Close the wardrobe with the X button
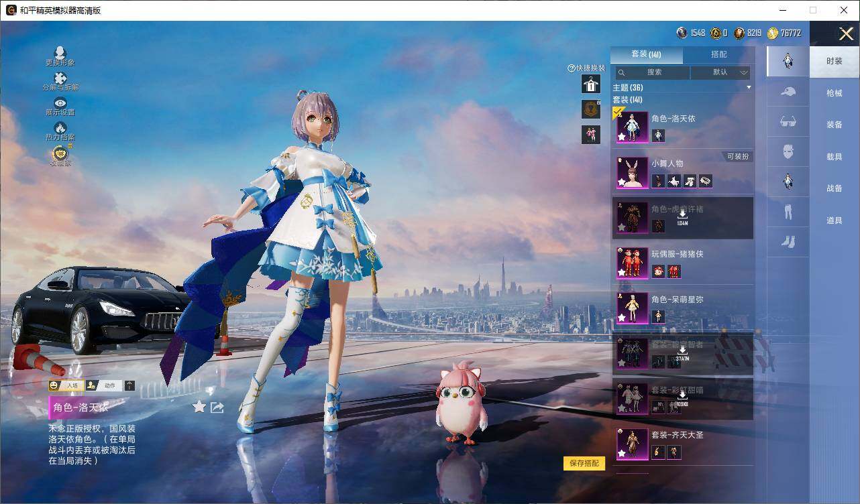Image resolution: width=860 pixels, height=504 pixels. [x=846, y=34]
